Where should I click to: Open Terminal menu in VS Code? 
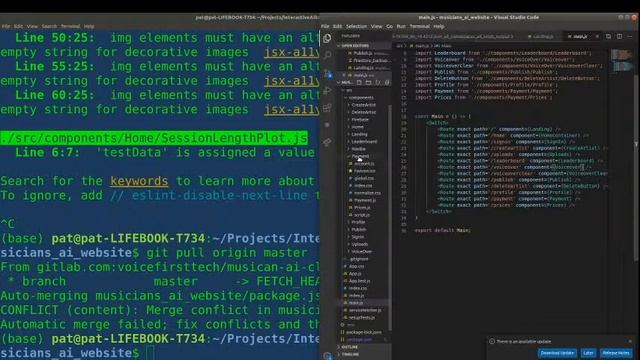pos(419,26)
